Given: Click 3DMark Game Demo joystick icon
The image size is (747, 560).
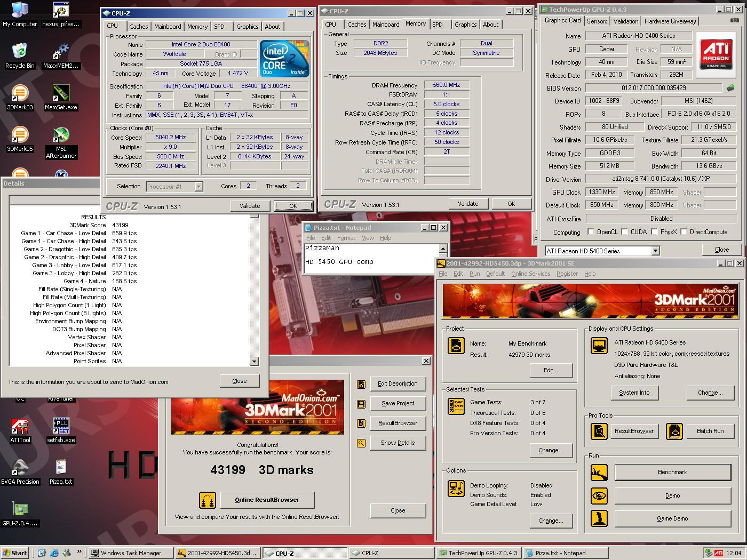Looking at the screenshot, I should tap(599, 518).
